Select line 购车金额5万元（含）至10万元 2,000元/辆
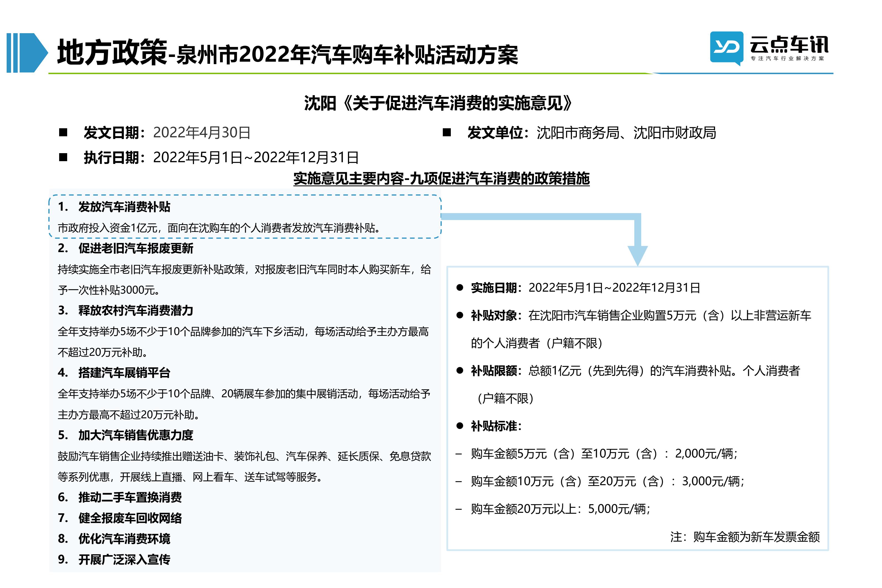 604,454
